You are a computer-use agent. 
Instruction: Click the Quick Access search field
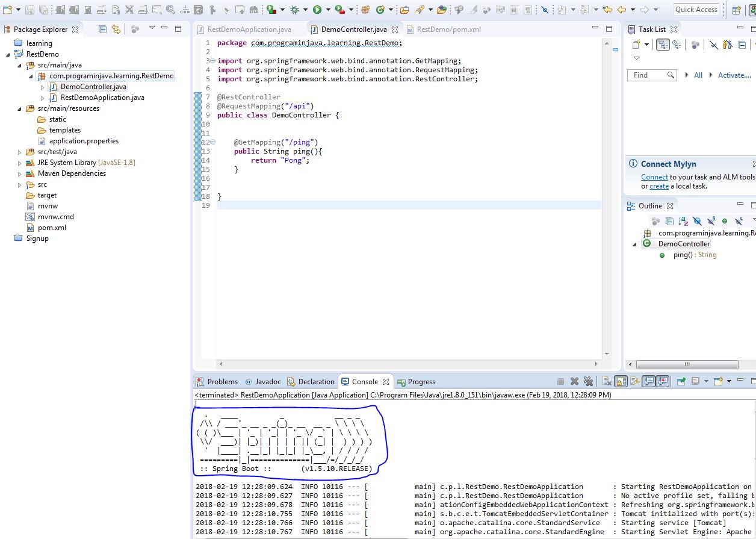pyautogui.click(x=696, y=9)
